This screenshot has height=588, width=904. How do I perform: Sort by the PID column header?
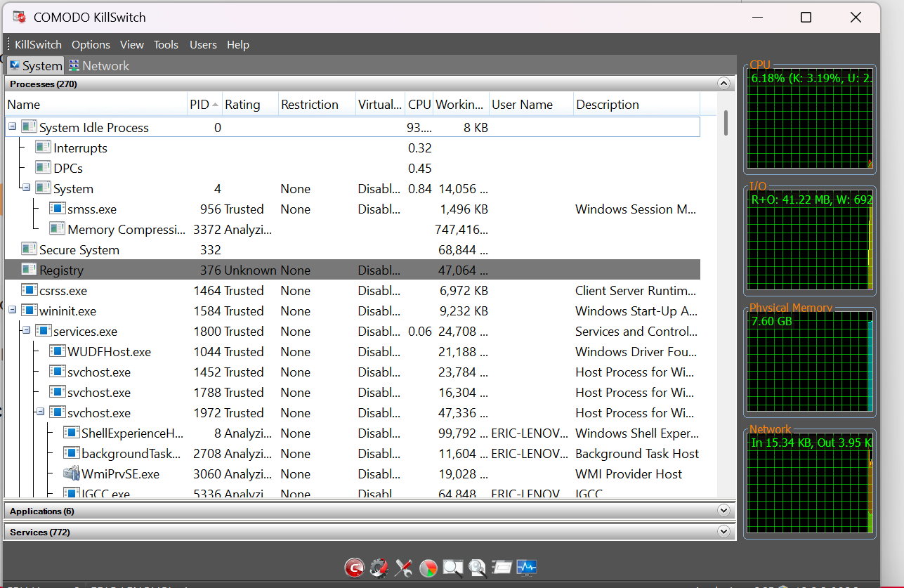205,105
